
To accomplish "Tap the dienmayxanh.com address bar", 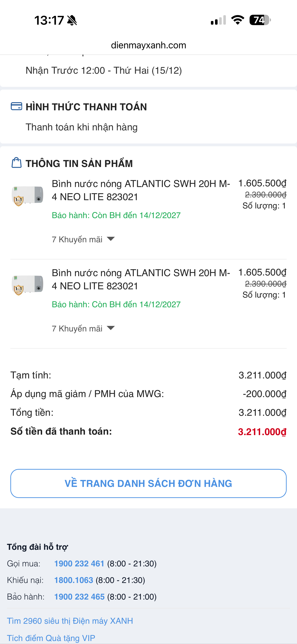I will click(148, 45).
